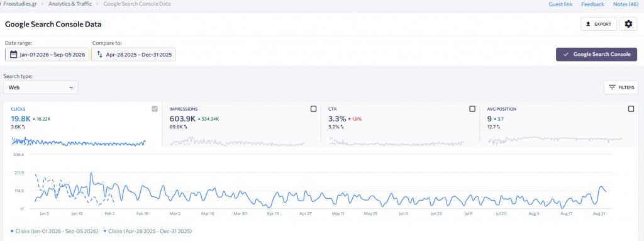The width and height of the screenshot is (644, 241).
Task: Click the 3.3% CTR value
Action: (337, 119)
